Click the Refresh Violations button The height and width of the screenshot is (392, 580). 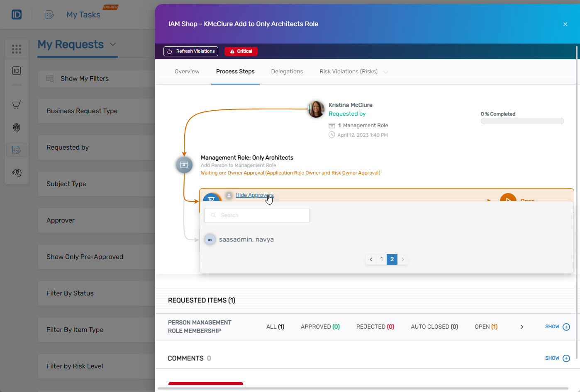(x=191, y=51)
